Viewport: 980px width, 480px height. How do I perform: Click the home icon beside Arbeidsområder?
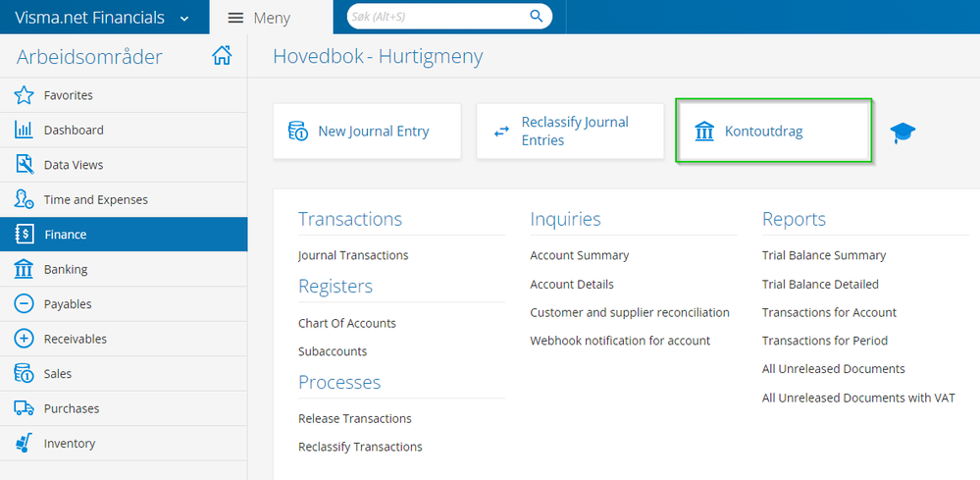[222, 56]
